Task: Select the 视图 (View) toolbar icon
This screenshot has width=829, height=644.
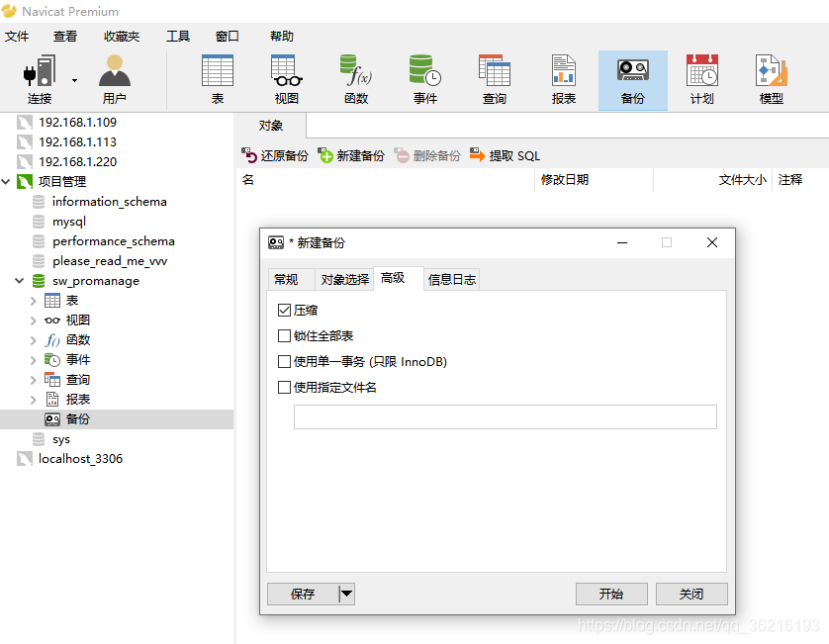Action: [x=287, y=80]
